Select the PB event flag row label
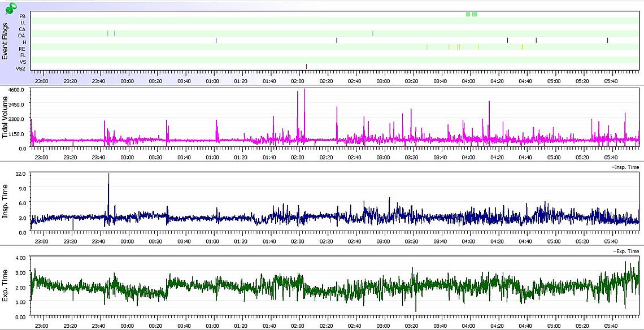 [23, 16]
